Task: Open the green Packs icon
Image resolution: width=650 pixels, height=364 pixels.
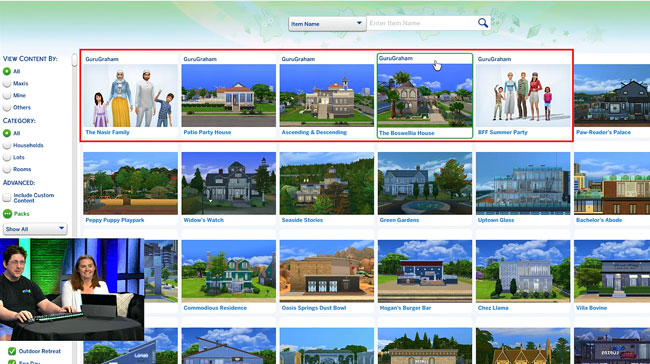Action: click(x=7, y=214)
